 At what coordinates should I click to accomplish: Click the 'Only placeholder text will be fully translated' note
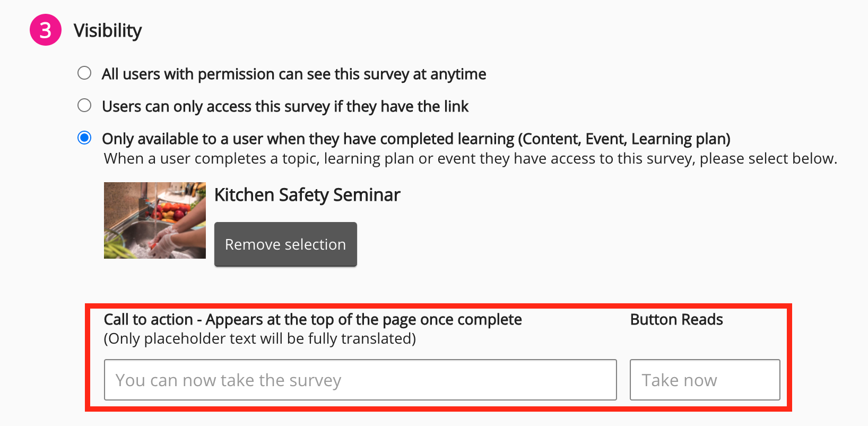(259, 339)
